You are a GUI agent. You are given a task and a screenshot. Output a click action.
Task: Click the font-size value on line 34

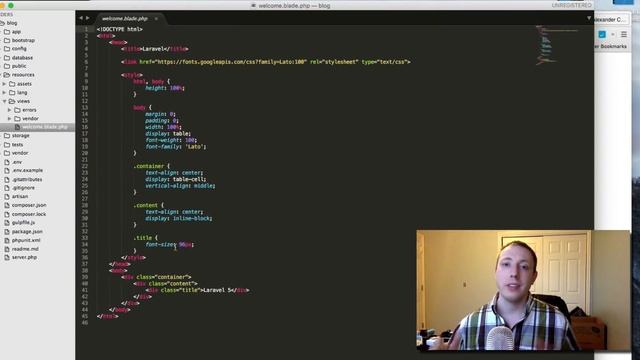coord(185,244)
